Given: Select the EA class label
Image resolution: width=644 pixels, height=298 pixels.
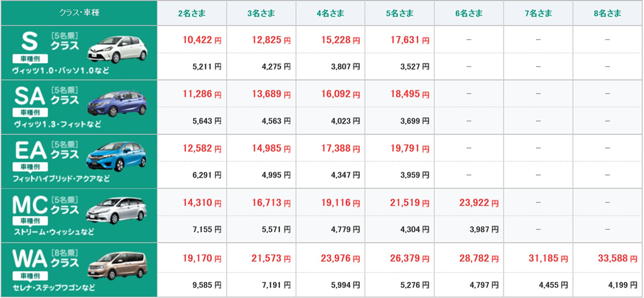Looking at the screenshot, I should 30,151.
